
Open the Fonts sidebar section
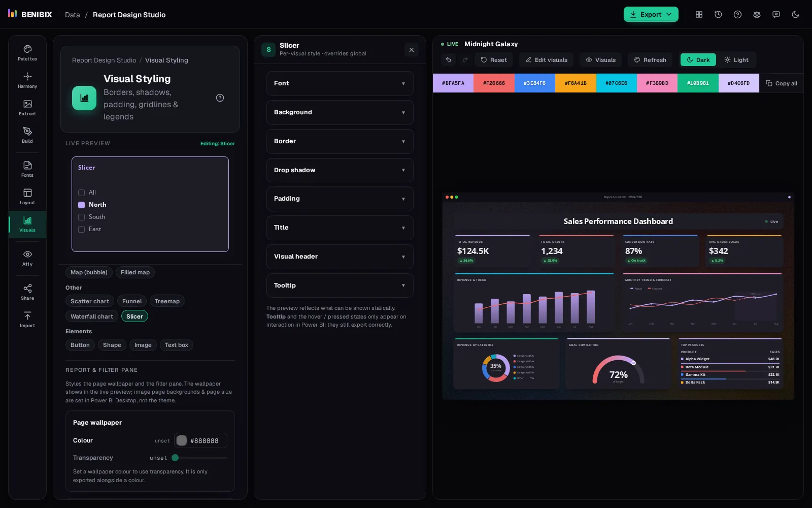pyautogui.click(x=27, y=169)
